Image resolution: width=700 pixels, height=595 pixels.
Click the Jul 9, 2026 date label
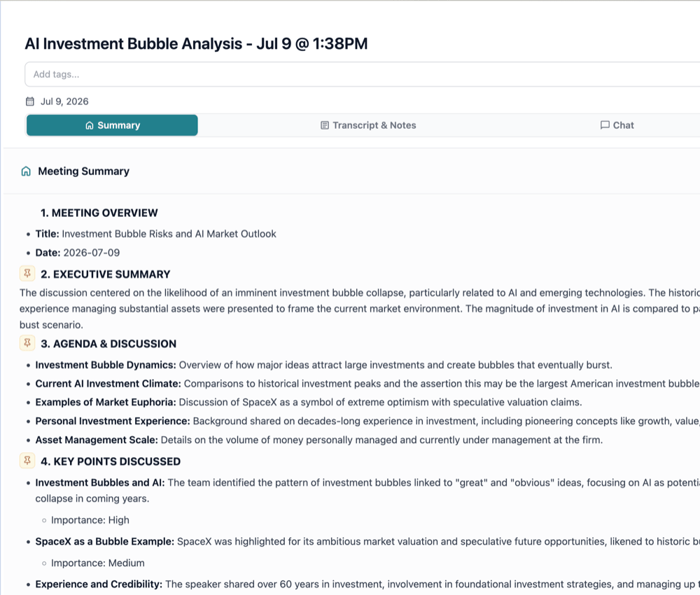64,101
